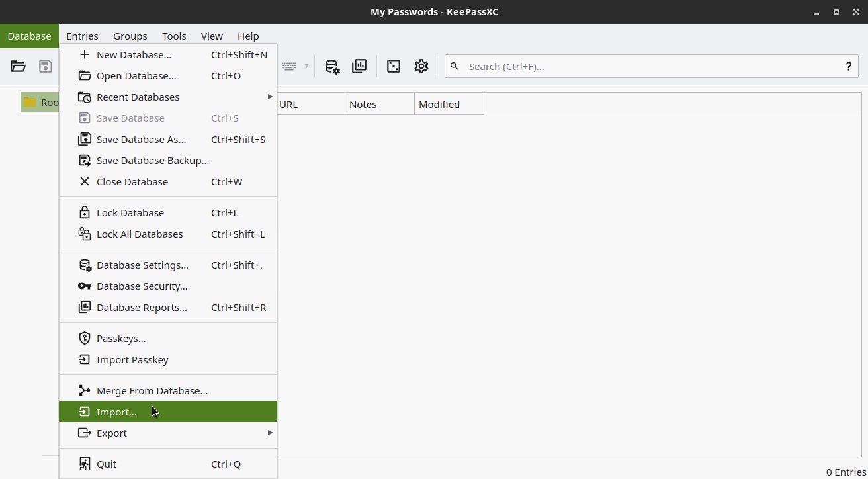Screen dimensions: 868x479
Task: Expand the Recent Databases submenu
Action: tap(168, 97)
